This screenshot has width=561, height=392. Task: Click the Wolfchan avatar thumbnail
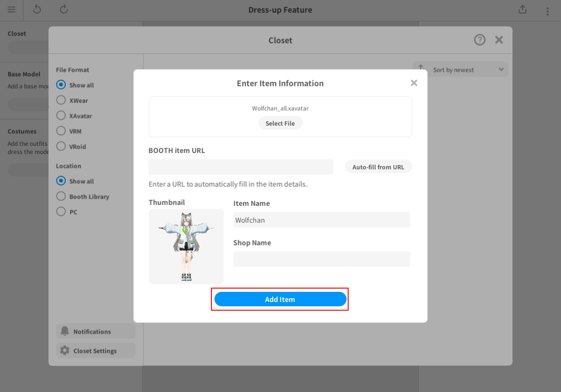(x=186, y=246)
